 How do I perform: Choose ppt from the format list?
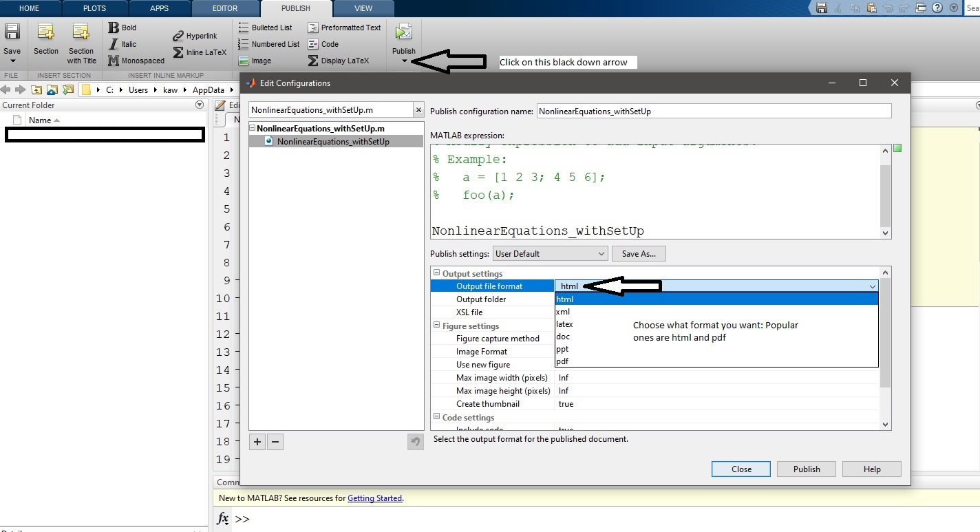tap(716, 349)
